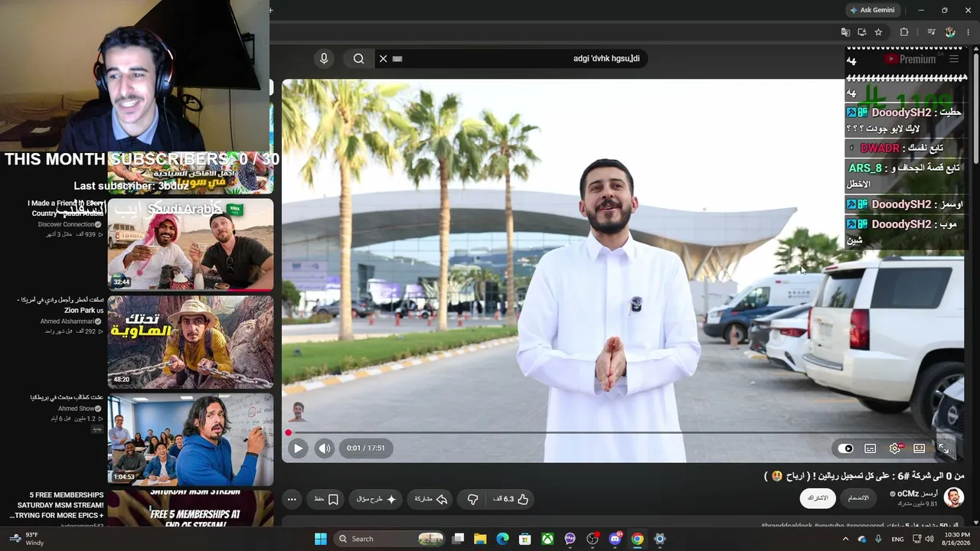Click the Join membership button
Viewport: 980px width, 551px height.
(x=858, y=498)
